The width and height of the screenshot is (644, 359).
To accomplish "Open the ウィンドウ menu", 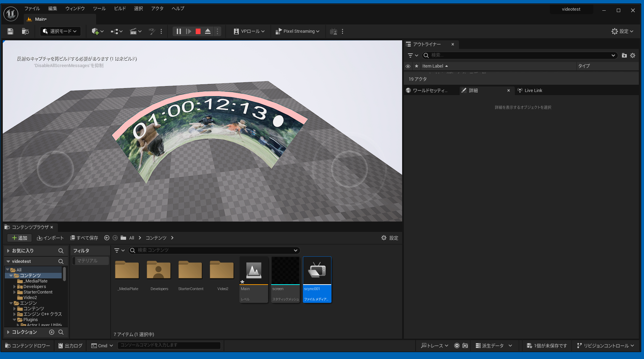I will (x=75, y=9).
